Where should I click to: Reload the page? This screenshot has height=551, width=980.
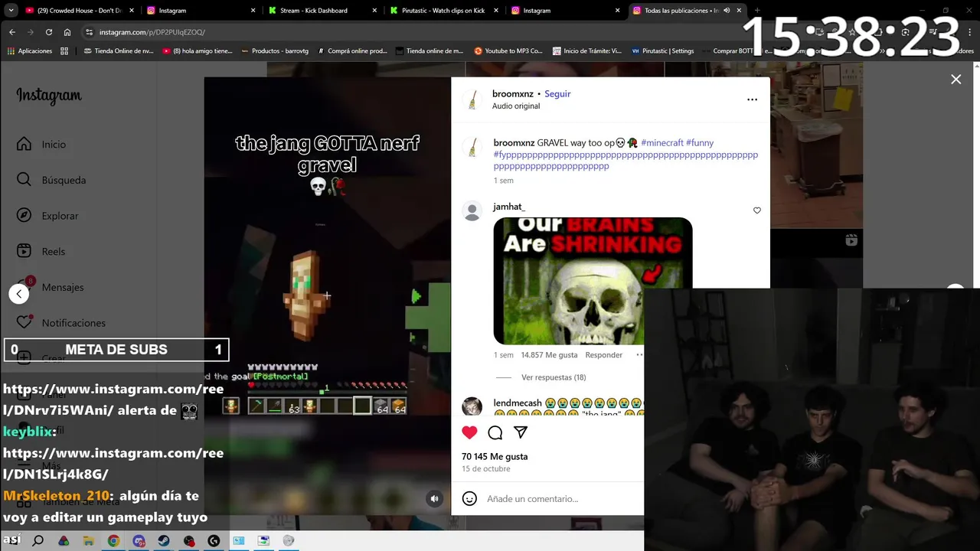(x=49, y=32)
